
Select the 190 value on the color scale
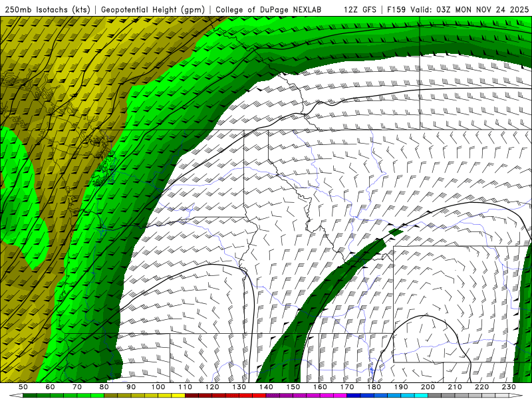click(x=401, y=387)
